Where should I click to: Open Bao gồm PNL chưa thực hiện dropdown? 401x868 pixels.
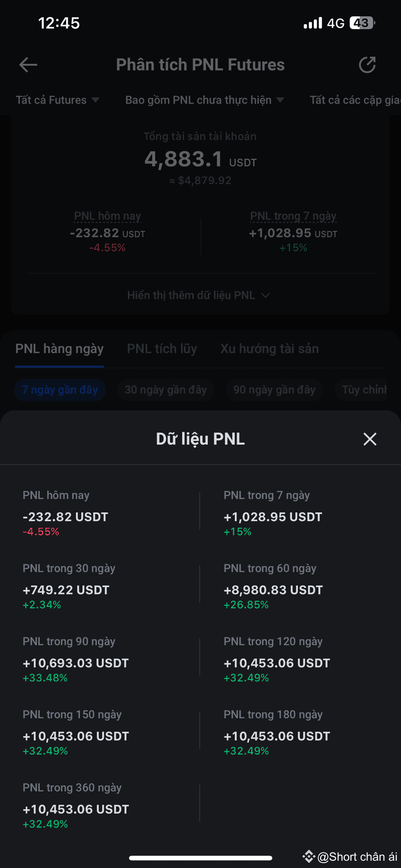(204, 100)
